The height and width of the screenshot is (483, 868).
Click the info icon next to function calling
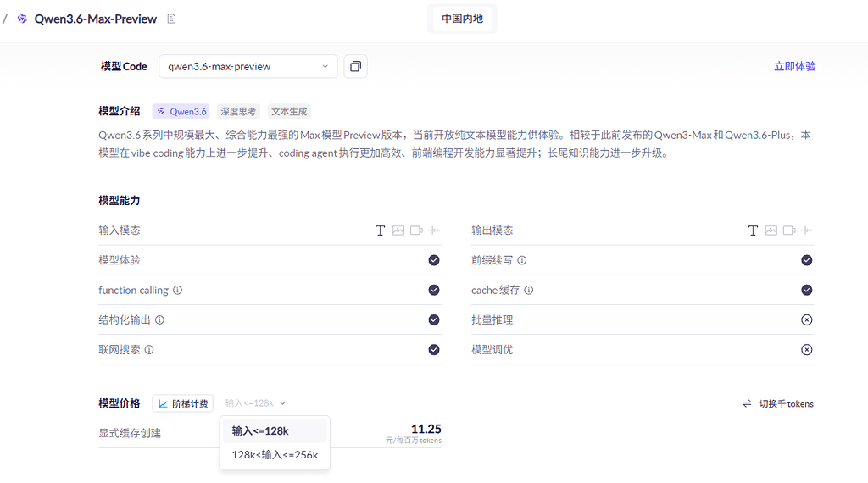[177, 290]
